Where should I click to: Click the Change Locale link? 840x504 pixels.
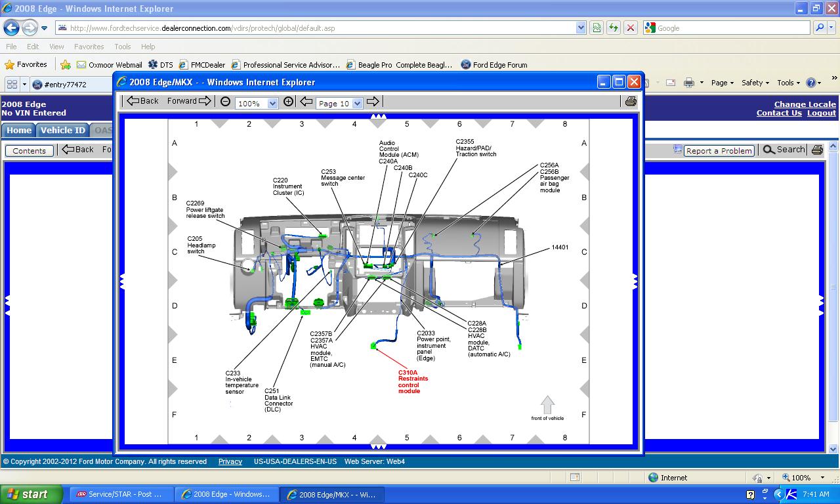point(805,104)
